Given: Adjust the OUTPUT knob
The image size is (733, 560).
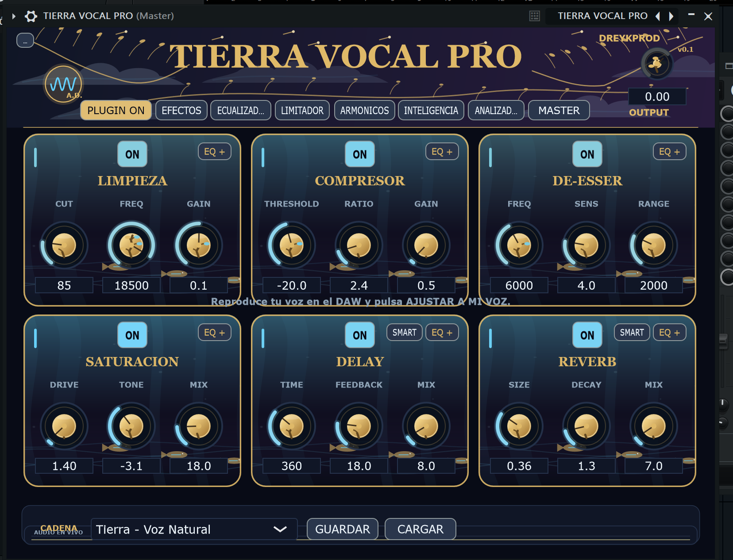Looking at the screenshot, I should (x=657, y=64).
